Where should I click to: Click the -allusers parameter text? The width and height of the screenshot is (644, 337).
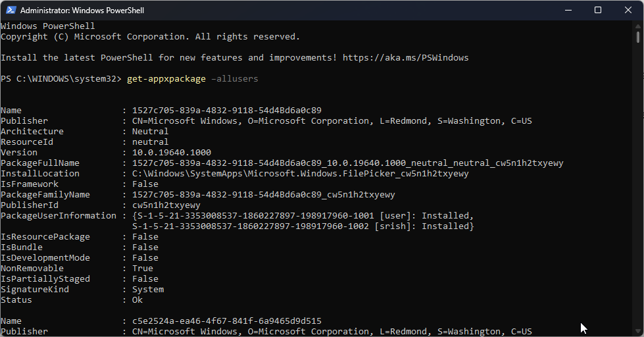point(235,78)
